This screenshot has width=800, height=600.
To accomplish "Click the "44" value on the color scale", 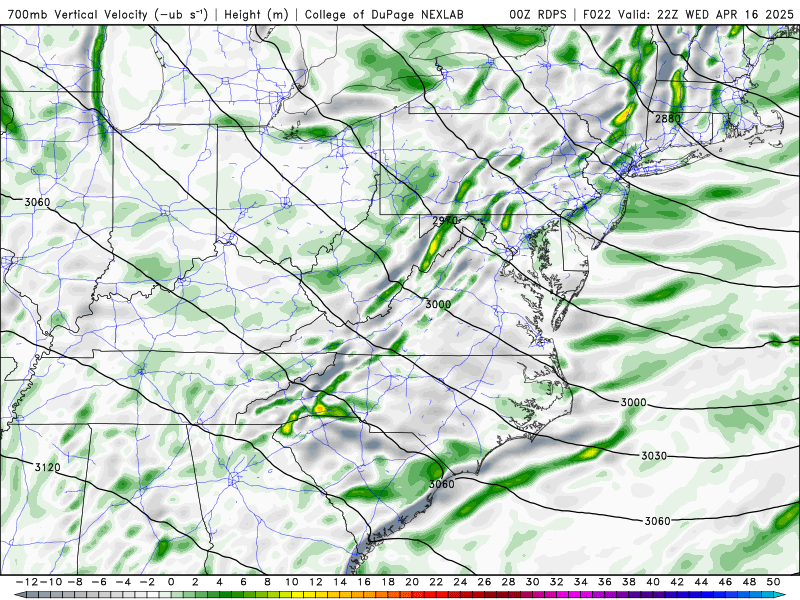I will (701, 582).
